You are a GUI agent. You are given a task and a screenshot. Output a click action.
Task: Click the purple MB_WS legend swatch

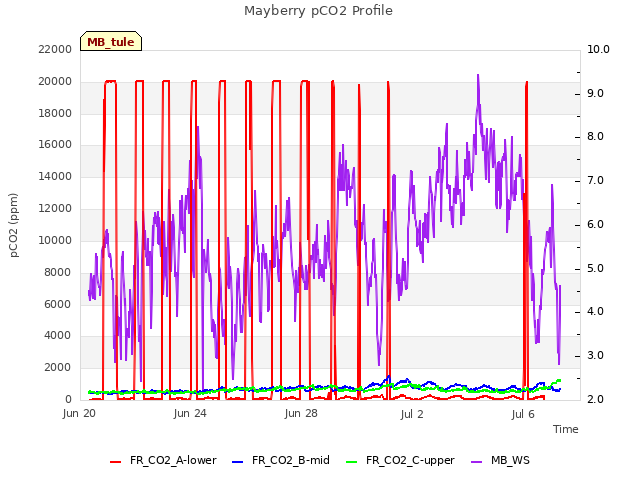tap(476, 462)
